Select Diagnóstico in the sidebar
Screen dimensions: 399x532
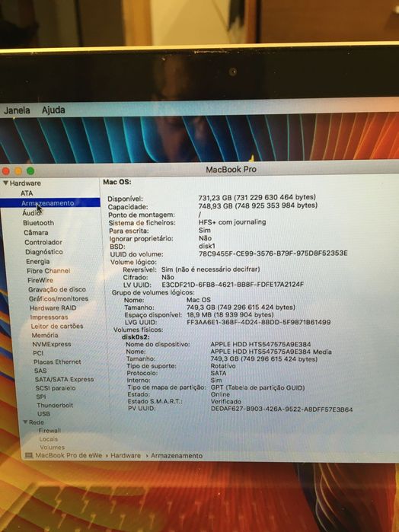tap(44, 252)
